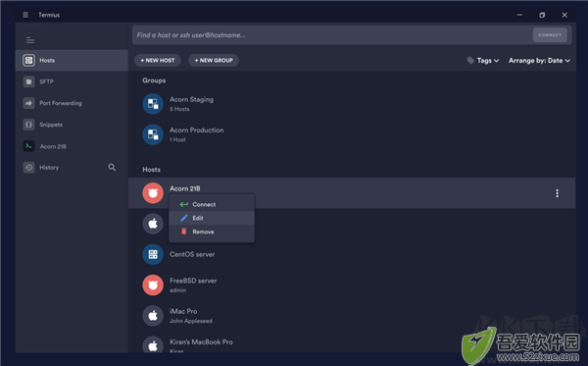The height and width of the screenshot is (366, 588).
Task: Select the Acorn Staging group name
Action: pyautogui.click(x=191, y=99)
